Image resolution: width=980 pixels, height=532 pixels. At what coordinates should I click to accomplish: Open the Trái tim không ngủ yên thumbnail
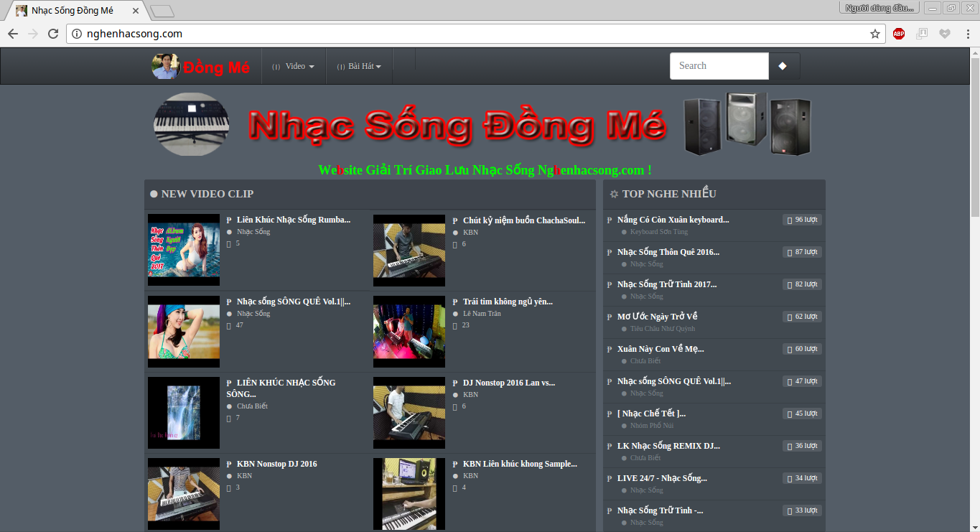click(x=409, y=332)
